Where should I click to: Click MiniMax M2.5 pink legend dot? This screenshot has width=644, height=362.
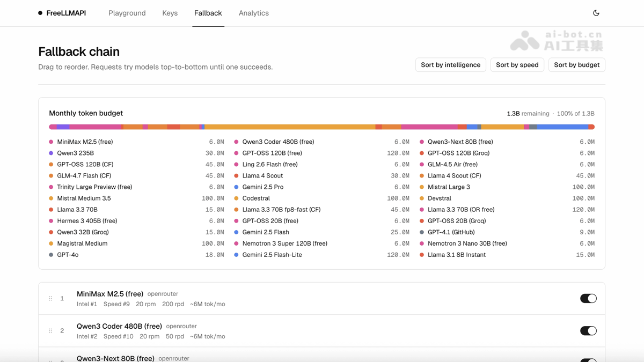51,142
